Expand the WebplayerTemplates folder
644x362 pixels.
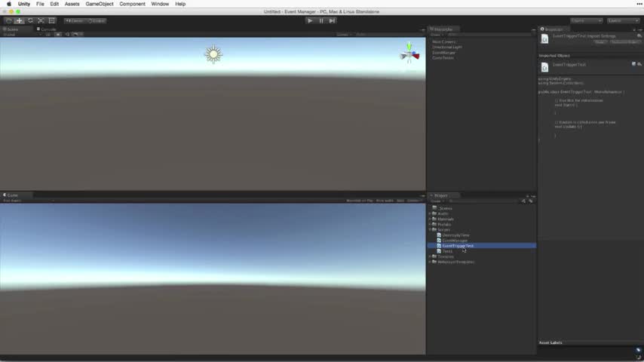(430, 262)
